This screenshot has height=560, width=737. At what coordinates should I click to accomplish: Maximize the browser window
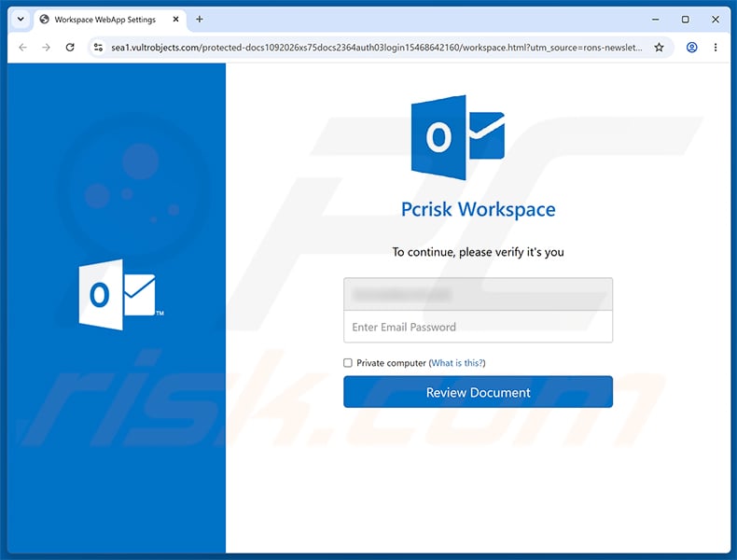point(686,20)
